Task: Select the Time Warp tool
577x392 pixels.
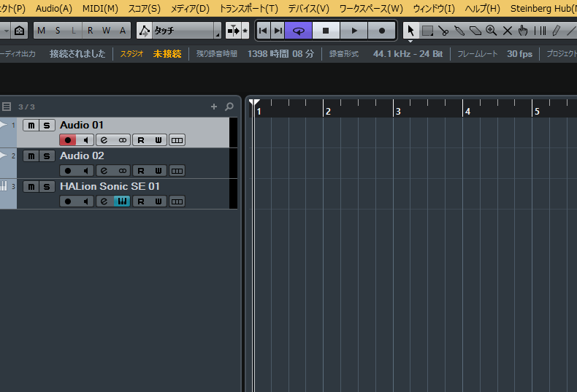Action: click(540, 31)
